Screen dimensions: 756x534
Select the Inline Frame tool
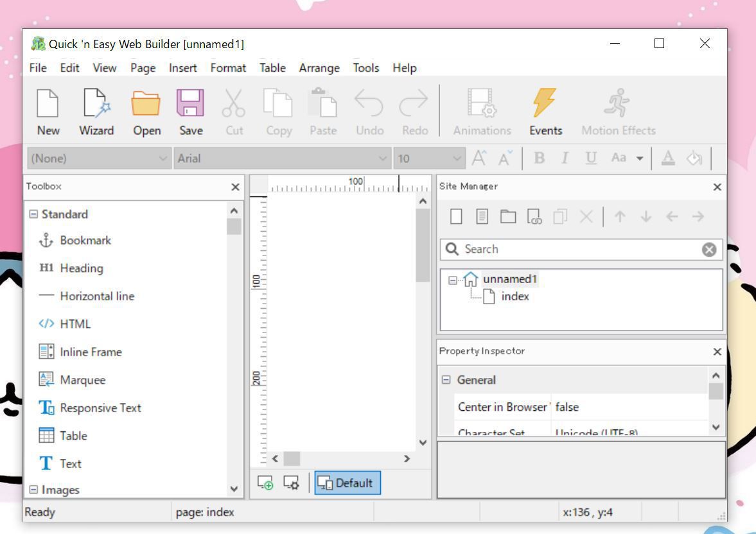80,352
